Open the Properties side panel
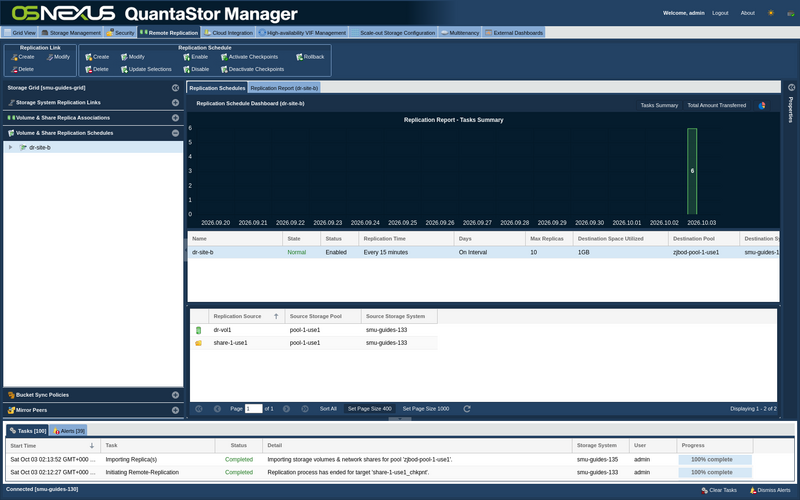800x500 pixels. tap(791, 109)
